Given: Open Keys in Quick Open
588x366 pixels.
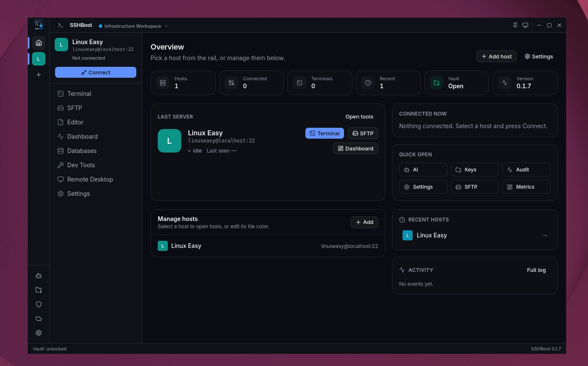Looking at the screenshot, I should pyautogui.click(x=475, y=170).
